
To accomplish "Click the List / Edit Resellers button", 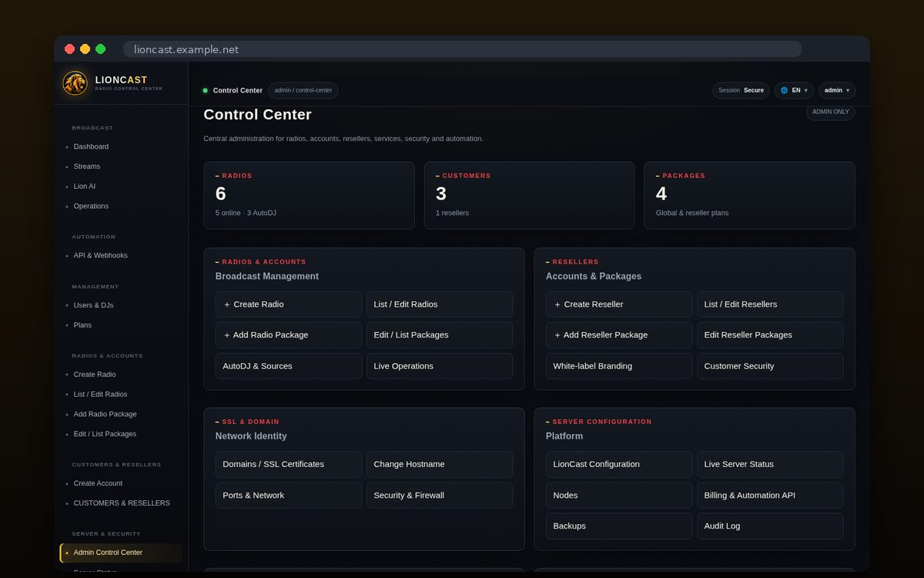I will (770, 304).
